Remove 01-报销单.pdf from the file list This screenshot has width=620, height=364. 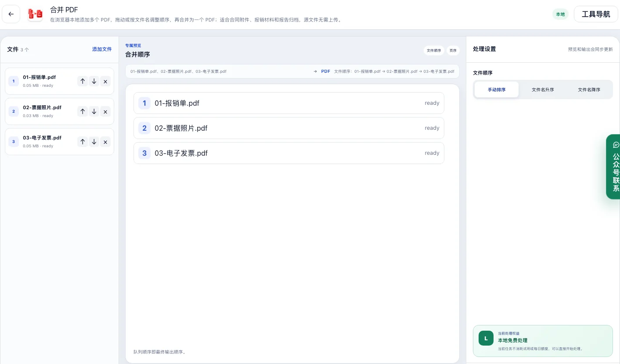pos(105,81)
